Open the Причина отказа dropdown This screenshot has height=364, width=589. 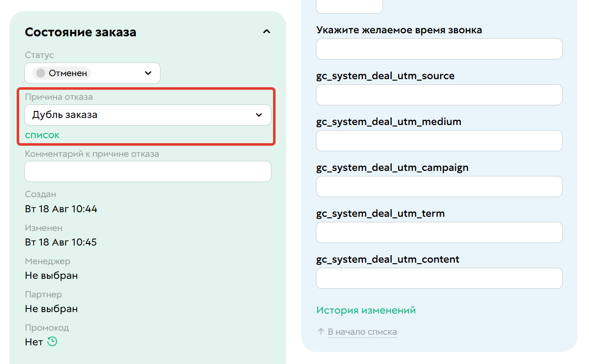click(x=147, y=115)
